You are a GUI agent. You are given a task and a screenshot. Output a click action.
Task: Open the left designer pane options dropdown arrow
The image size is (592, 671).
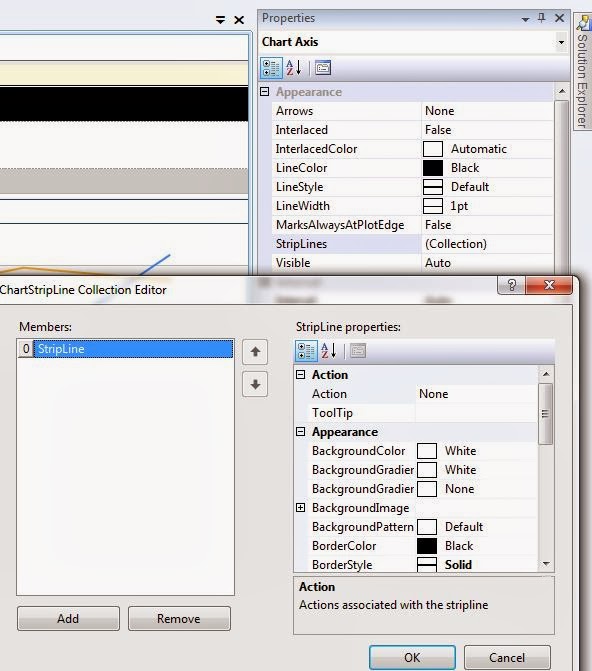pos(220,20)
